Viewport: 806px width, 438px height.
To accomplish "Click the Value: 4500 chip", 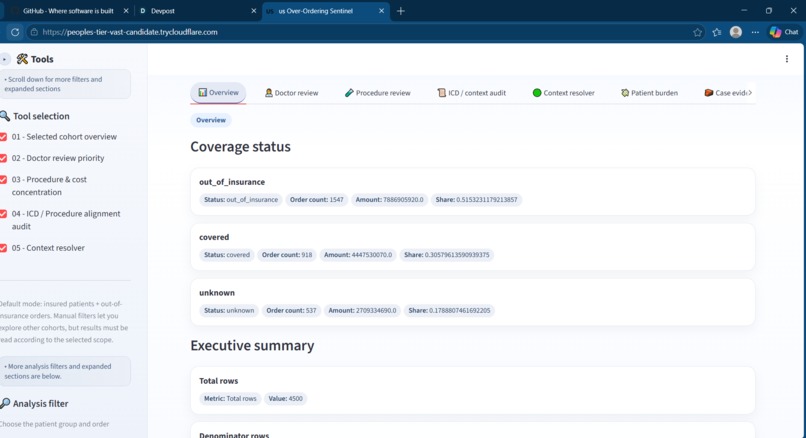I will (x=285, y=398).
